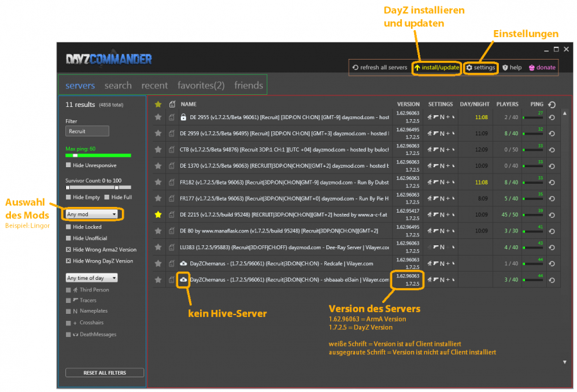This screenshot has height=392, width=577.
Task: Open settings
Action: pos(481,67)
